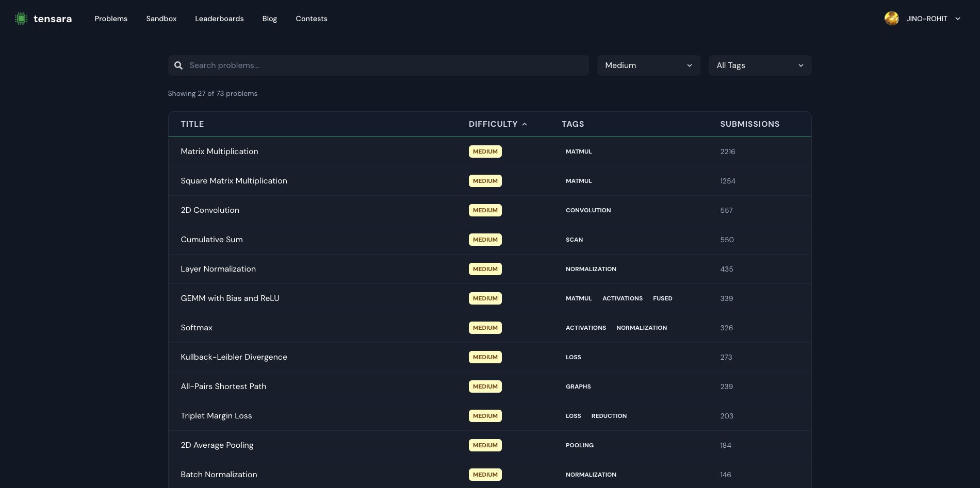Click the CONVOLUTION tag
This screenshot has width=980, height=488.
click(588, 210)
